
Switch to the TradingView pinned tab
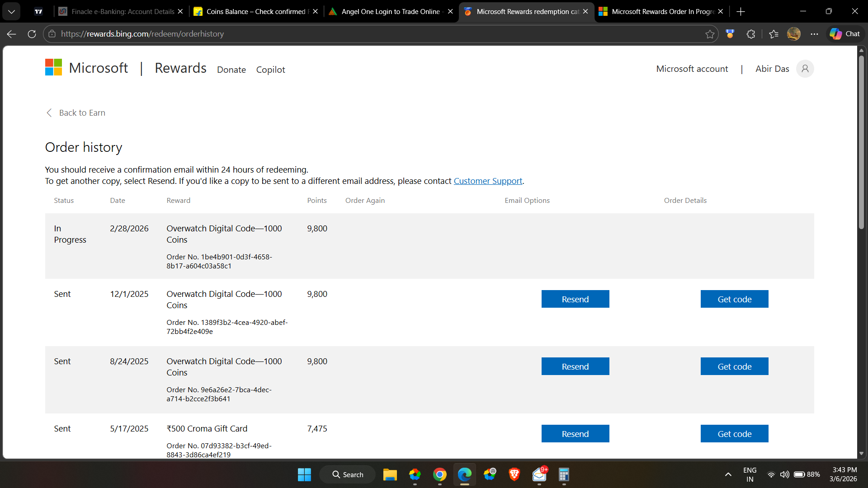point(39,11)
